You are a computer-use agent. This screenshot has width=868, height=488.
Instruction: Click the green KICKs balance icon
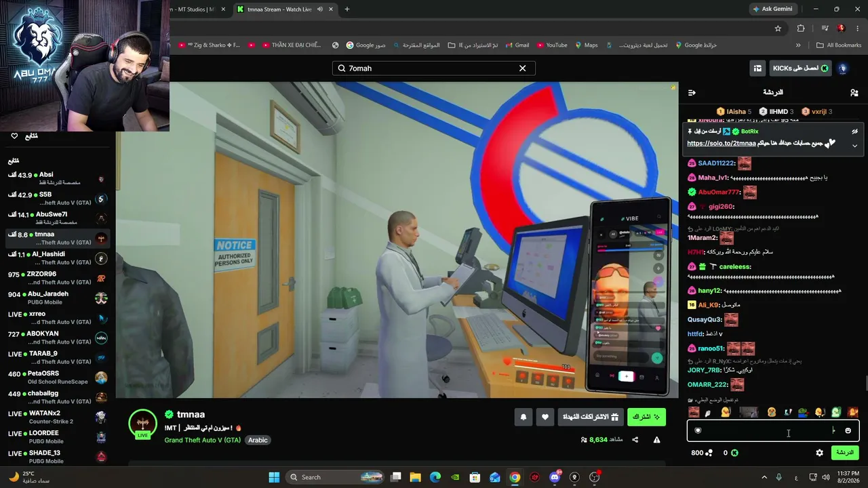pyautogui.click(x=734, y=453)
